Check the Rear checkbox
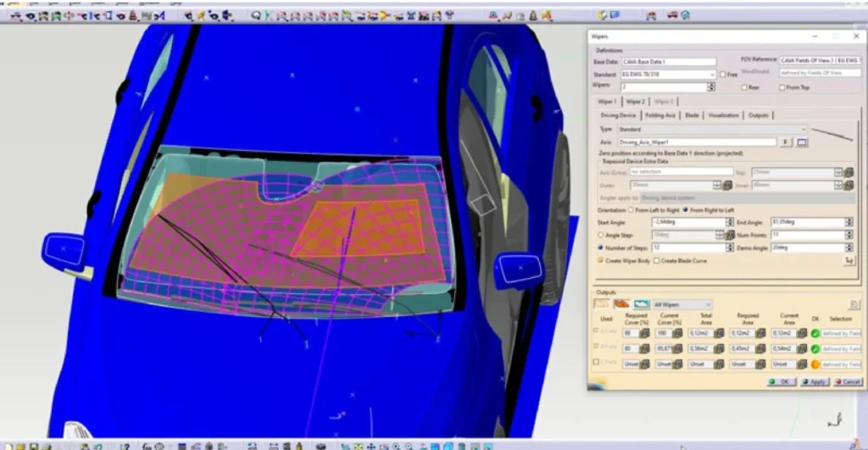The width and height of the screenshot is (868, 450). (x=743, y=86)
